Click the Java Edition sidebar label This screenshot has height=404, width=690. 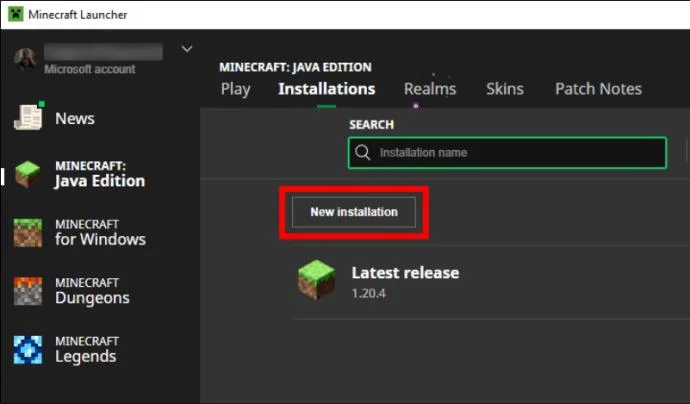click(x=99, y=174)
